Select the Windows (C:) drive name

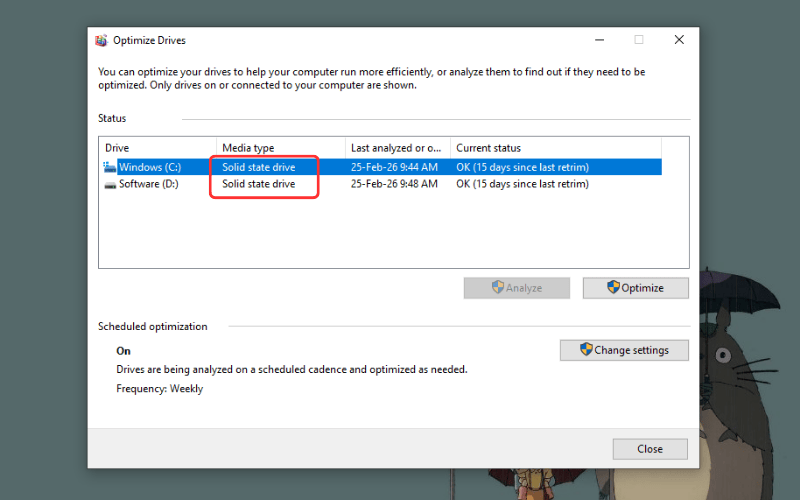click(149, 167)
